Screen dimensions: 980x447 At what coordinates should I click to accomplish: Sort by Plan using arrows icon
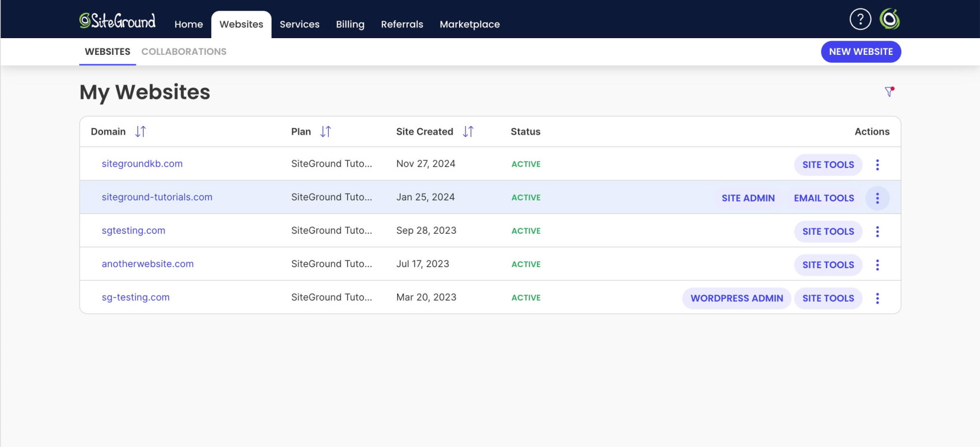coord(326,132)
